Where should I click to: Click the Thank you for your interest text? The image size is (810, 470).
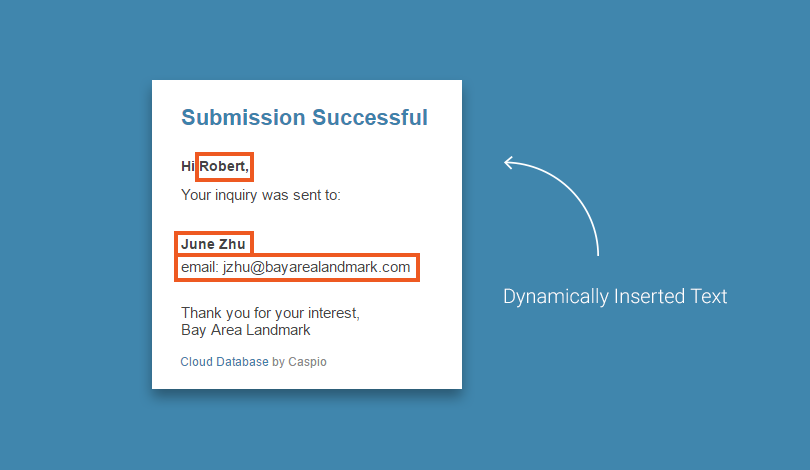click(x=270, y=313)
